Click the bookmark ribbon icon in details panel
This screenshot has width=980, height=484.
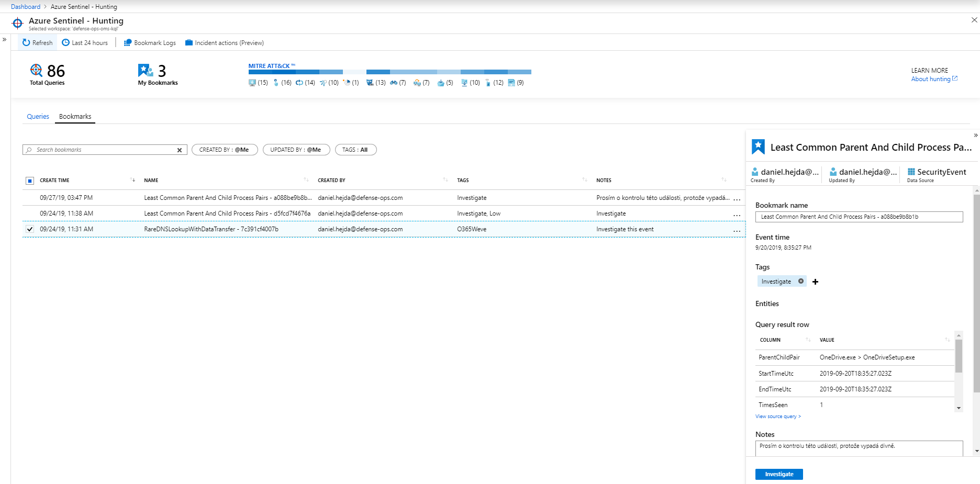click(x=758, y=147)
